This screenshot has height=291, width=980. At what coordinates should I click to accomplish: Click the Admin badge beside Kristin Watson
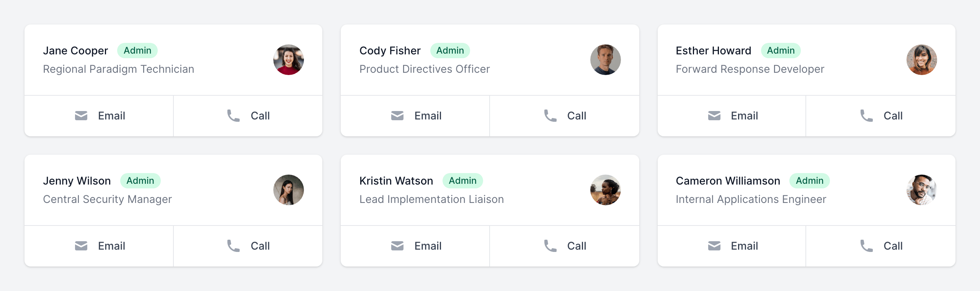(462, 181)
